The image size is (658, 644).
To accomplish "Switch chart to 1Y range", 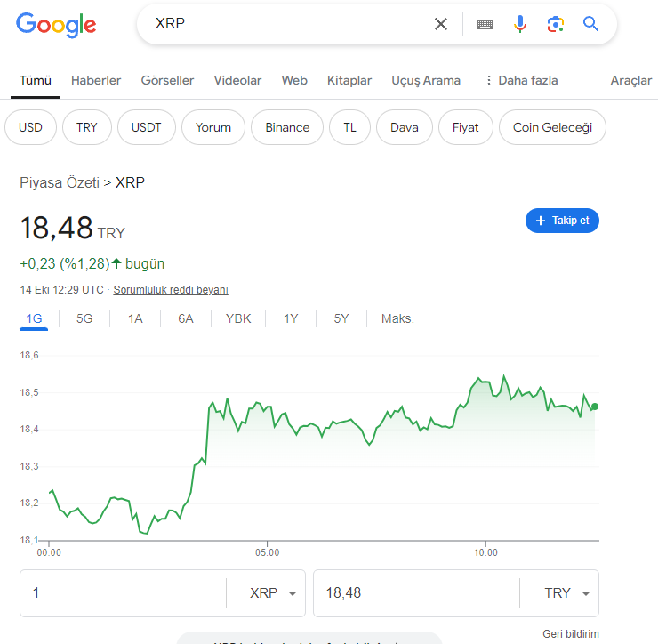I will [291, 318].
